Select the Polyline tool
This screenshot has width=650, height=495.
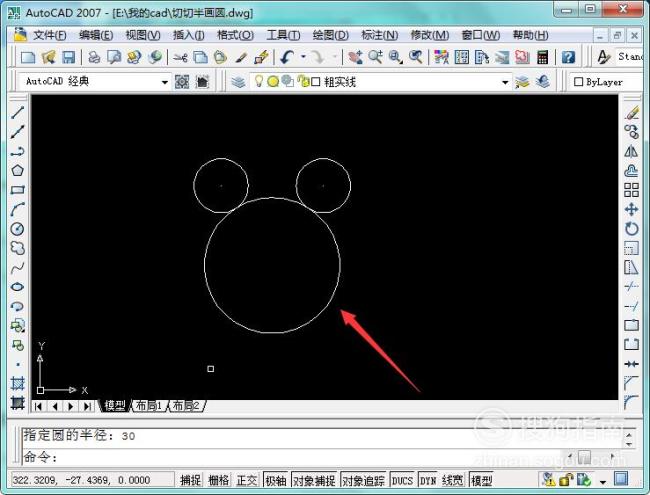click(x=17, y=151)
